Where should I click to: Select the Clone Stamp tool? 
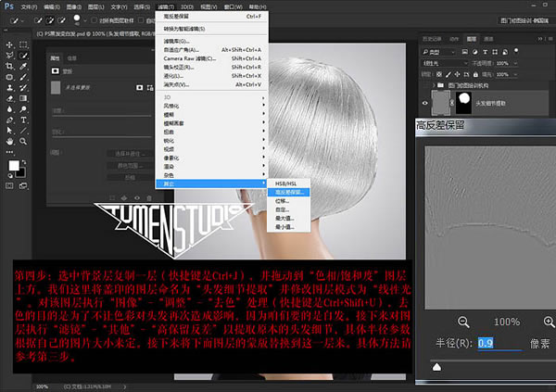tap(9, 88)
